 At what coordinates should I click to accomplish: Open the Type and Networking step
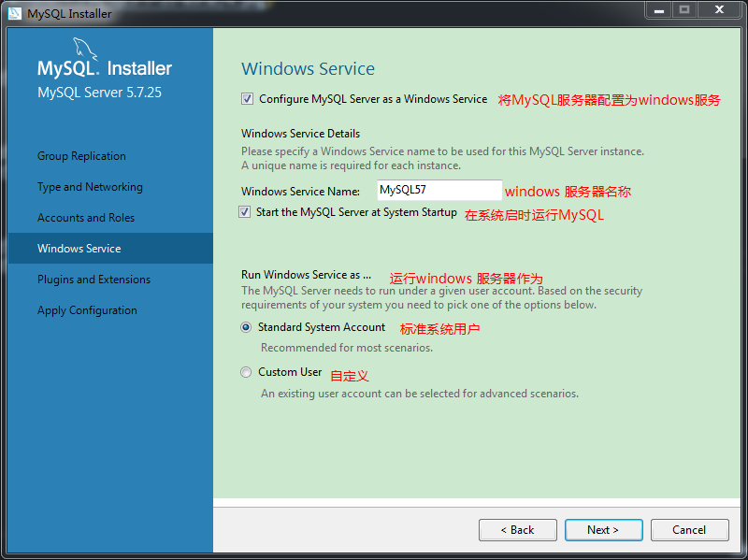pos(90,187)
